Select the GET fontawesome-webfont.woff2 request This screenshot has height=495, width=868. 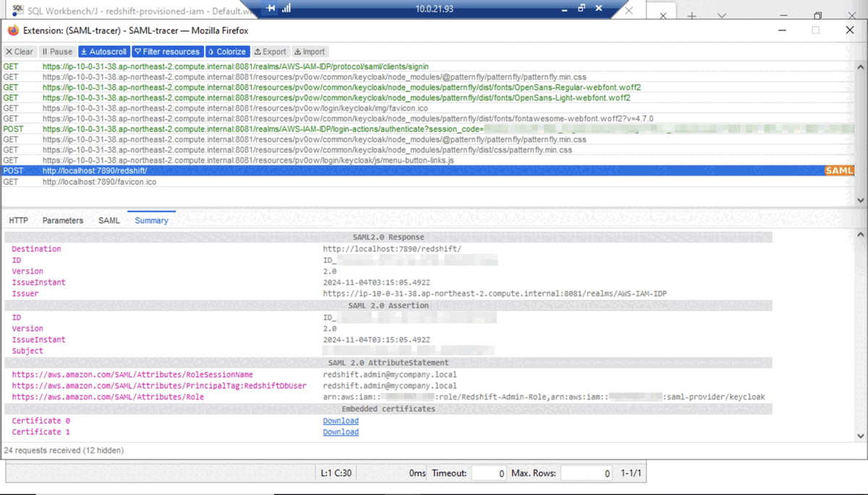pos(428,119)
